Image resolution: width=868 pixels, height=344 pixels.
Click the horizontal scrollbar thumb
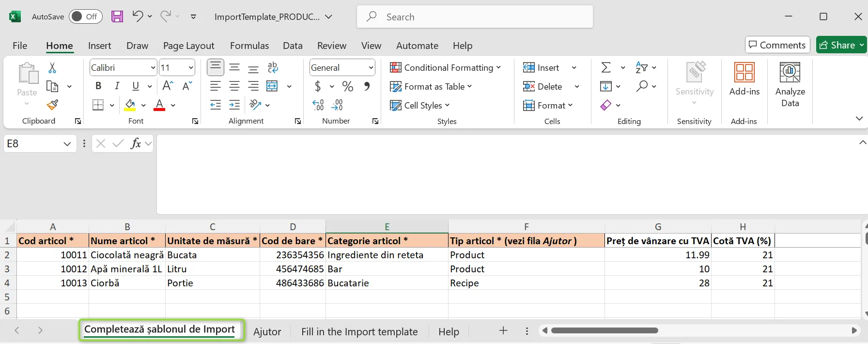604,330
